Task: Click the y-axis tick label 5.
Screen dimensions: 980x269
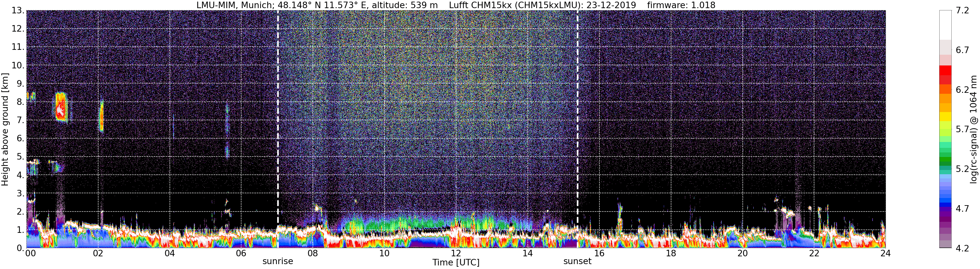Action: pyautogui.click(x=21, y=157)
